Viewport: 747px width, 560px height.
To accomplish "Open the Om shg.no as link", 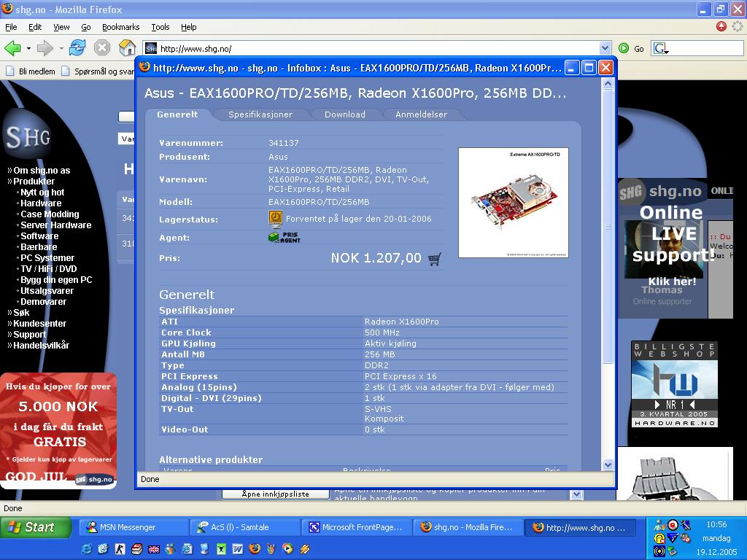I will tap(42, 171).
